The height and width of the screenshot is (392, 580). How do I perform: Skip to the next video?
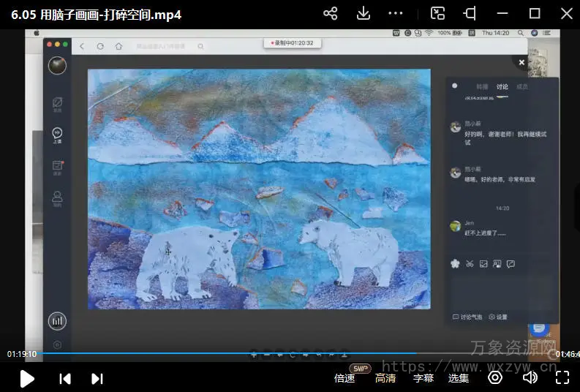point(97,378)
